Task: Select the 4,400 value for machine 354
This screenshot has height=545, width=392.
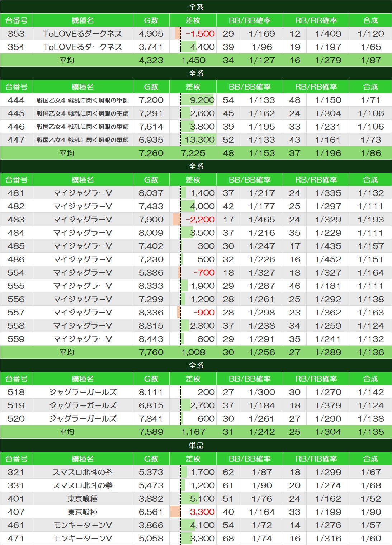Action: (202, 47)
